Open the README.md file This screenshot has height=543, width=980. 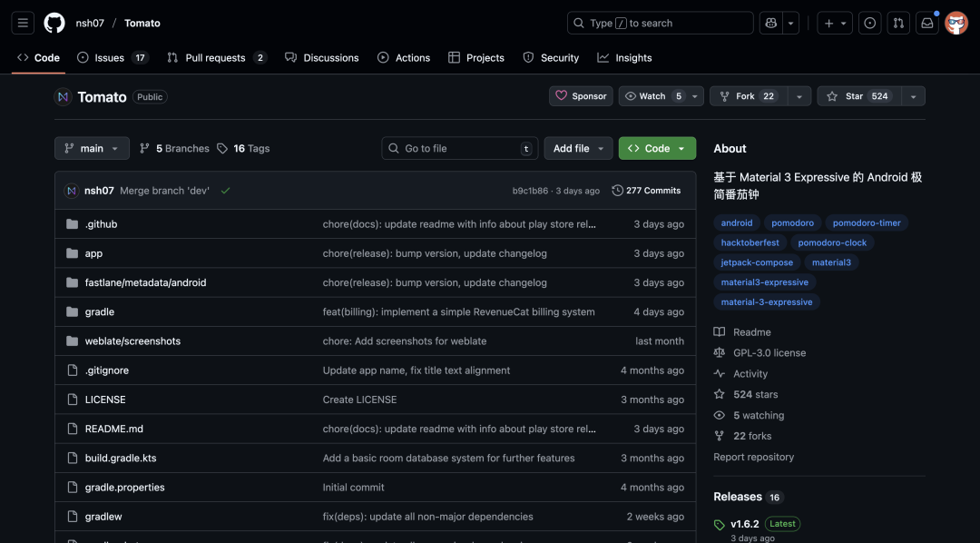click(113, 429)
